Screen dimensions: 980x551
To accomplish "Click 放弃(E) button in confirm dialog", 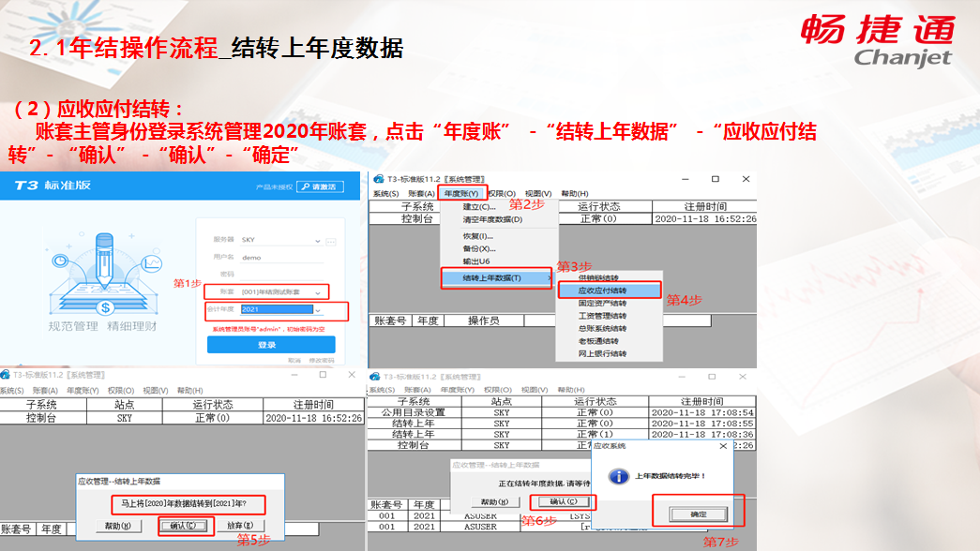I will pos(240,526).
